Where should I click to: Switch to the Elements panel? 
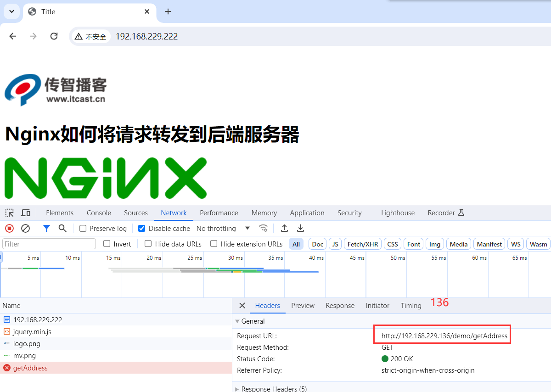[60, 213]
